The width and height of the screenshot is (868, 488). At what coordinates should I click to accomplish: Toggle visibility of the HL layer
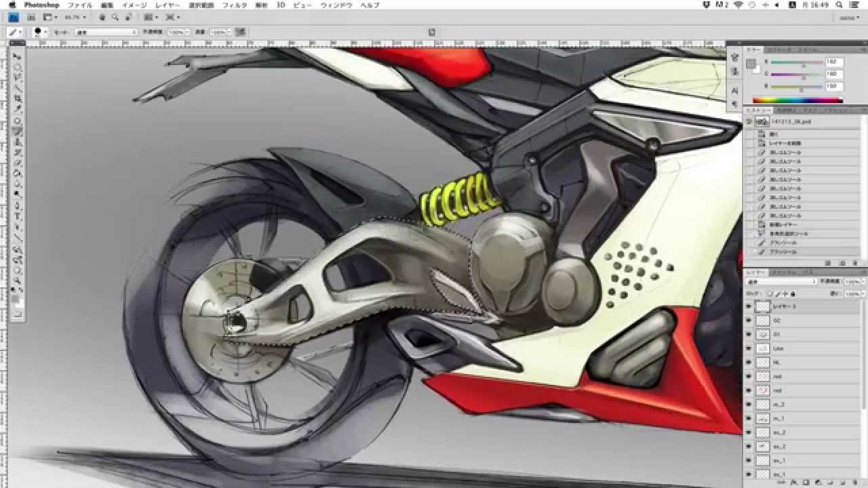pyautogui.click(x=749, y=361)
